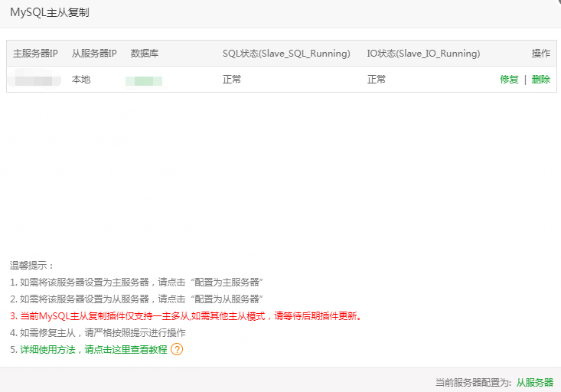Click the 正常 value under SQL状态
The height and width of the screenshot is (392, 561).
[232, 80]
